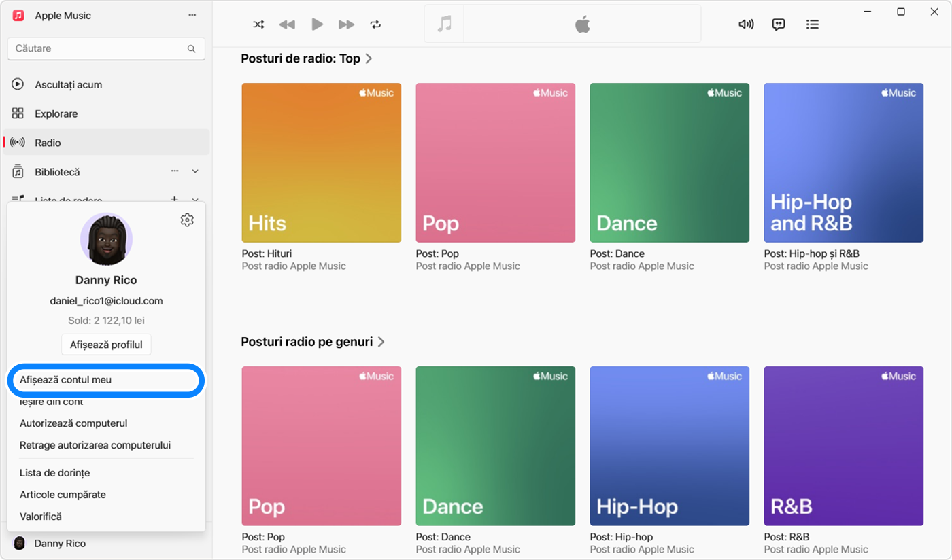Viewport: 952px width, 560px height.
Task: Expand Posturi radio pe genuri chevron
Action: coord(381,342)
